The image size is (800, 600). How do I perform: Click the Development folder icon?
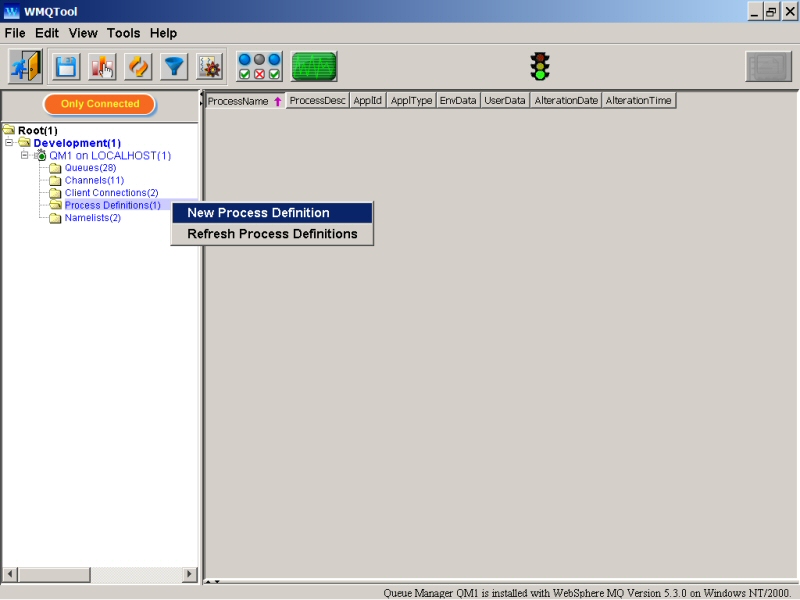click(24, 142)
